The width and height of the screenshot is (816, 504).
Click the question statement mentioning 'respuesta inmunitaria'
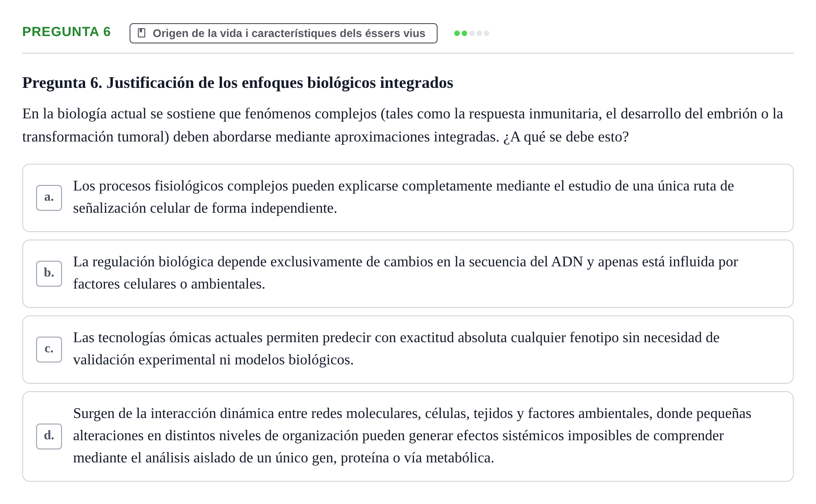(x=402, y=125)
